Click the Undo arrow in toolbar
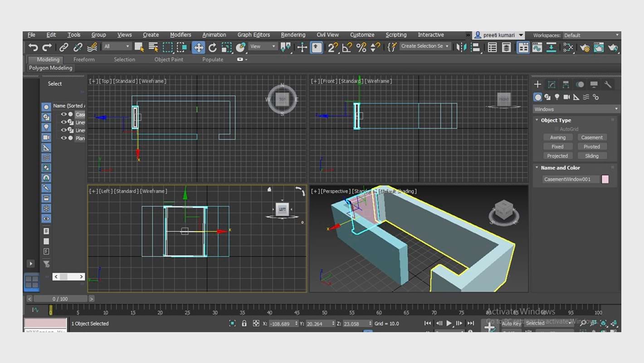Image resolution: width=644 pixels, height=363 pixels. tap(33, 47)
